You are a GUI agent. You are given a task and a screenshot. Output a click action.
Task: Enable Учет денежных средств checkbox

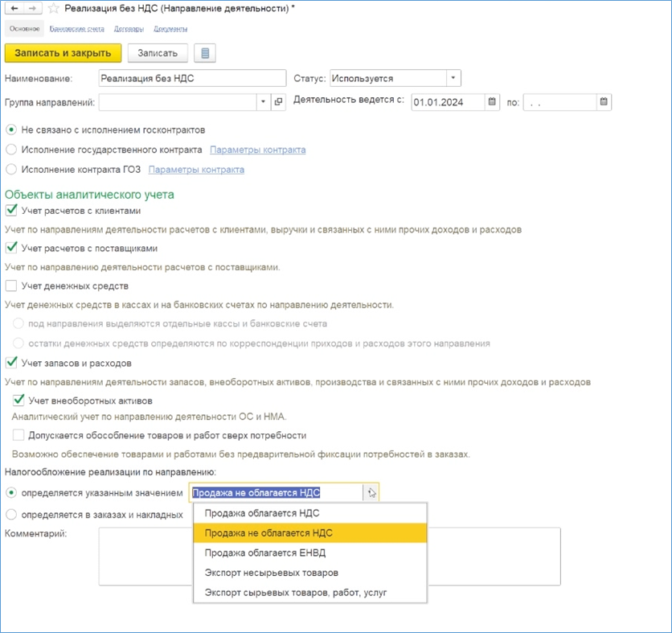pyautogui.click(x=11, y=286)
